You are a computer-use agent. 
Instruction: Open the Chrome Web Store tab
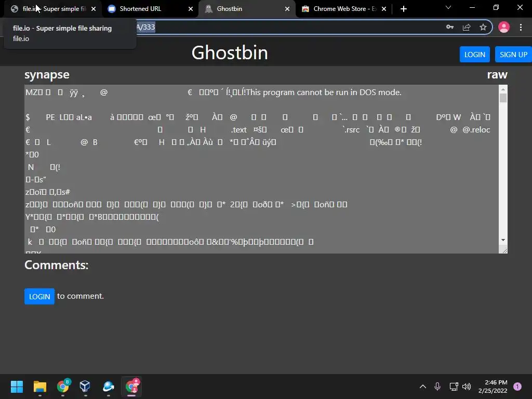point(343,9)
